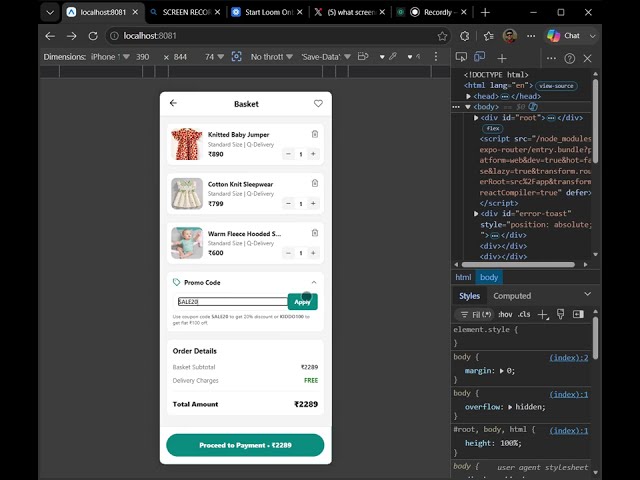
Task: Select body in the DOM breadcrumb
Action: 489,277
